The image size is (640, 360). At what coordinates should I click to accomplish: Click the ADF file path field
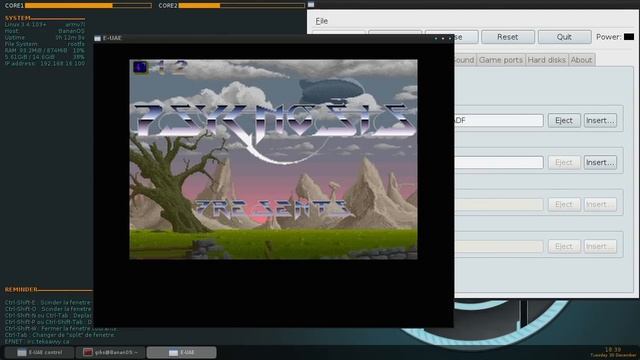click(x=498, y=120)
